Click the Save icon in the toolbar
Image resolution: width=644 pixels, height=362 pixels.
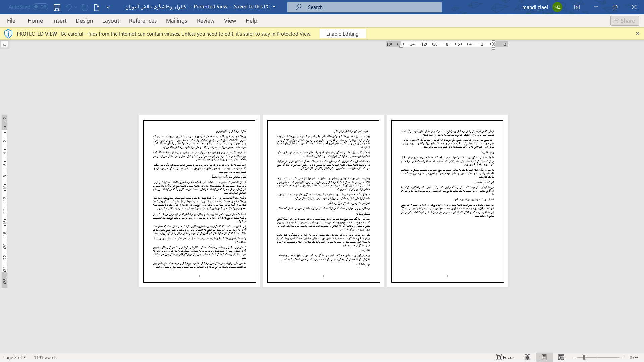point(57,7)
